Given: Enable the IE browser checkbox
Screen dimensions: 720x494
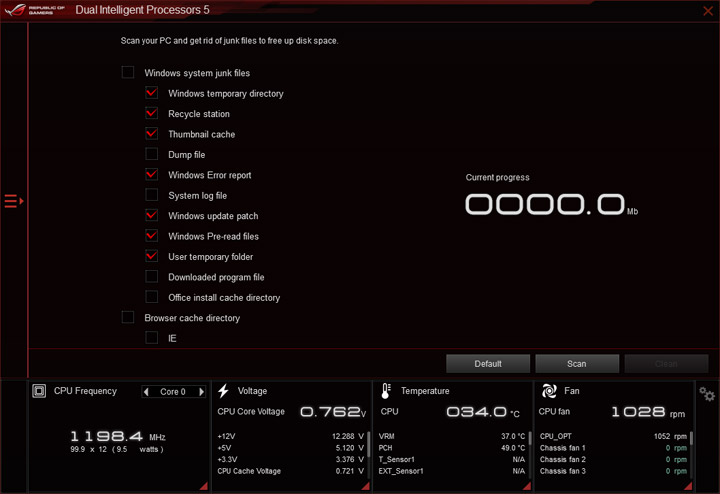Looking at the screenshot, I should click(x=152, y=338).
